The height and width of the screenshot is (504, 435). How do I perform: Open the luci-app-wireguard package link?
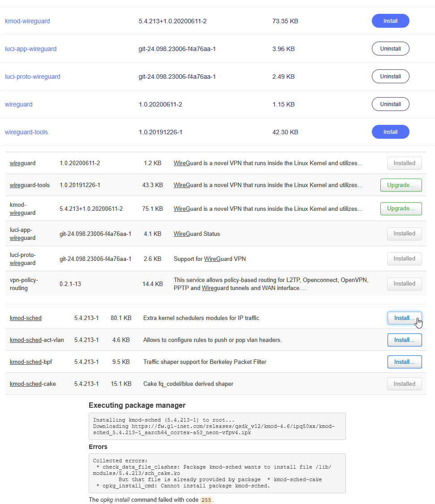30,49
